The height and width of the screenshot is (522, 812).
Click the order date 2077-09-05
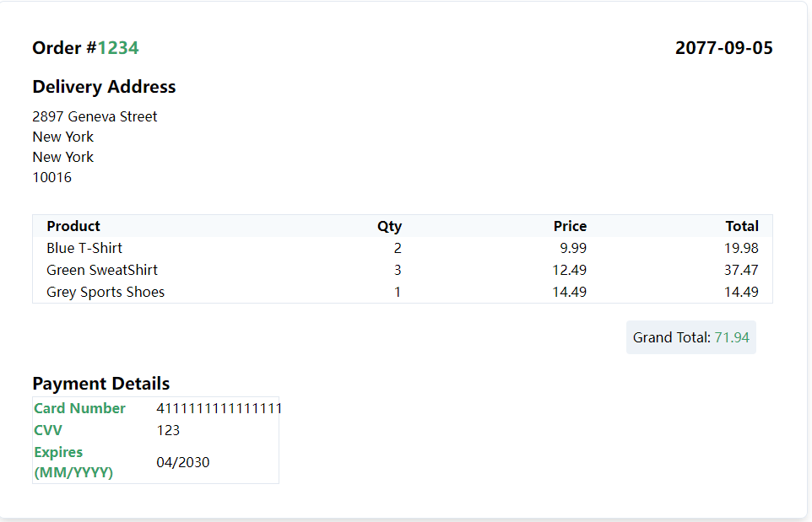pyautogui.click(x=723, y=48)
